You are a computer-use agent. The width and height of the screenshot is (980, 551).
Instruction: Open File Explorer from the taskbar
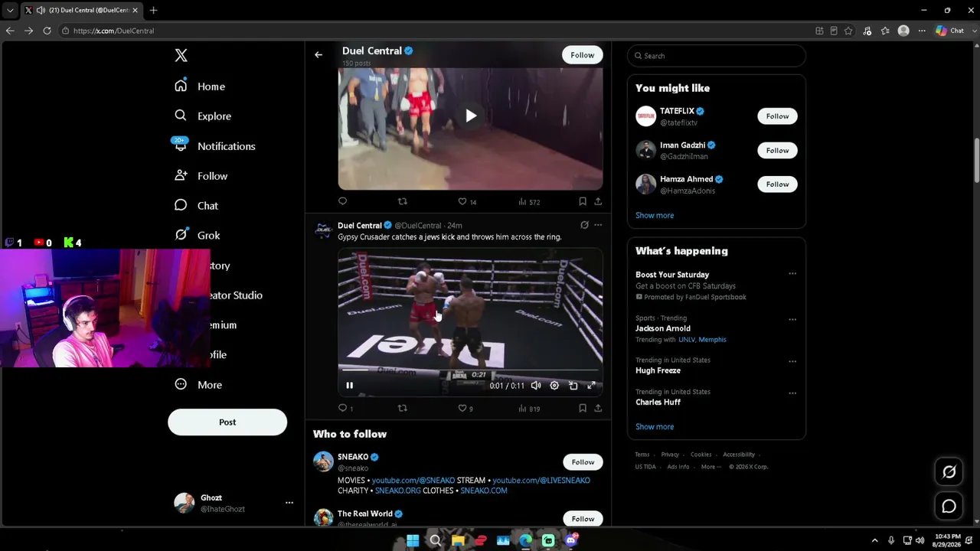pyautogui.click(x=458, y=541)
